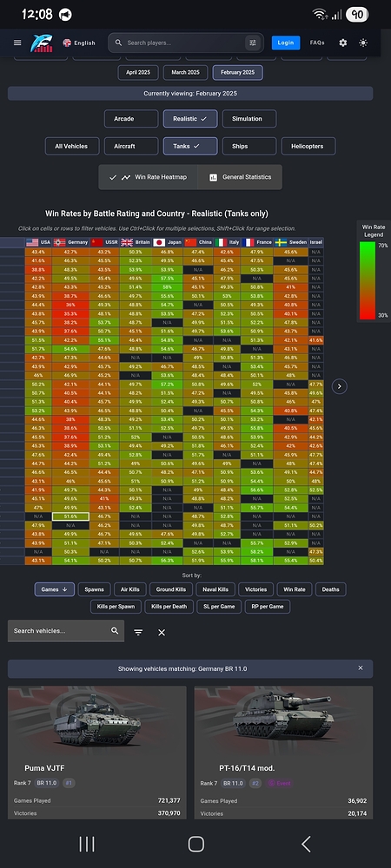
Task: Click Germany 35.3% heatmap cell
Action: [71, 313]
